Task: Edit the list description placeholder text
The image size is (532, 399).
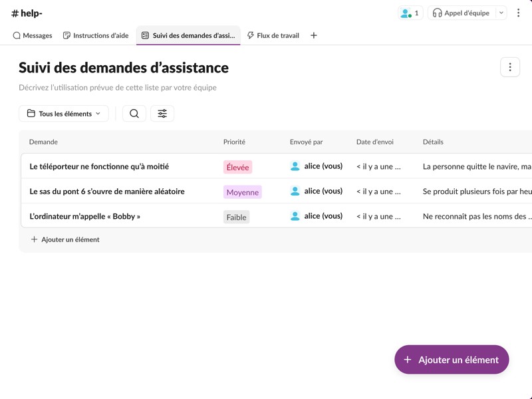Action: click(x=118, y=87)
